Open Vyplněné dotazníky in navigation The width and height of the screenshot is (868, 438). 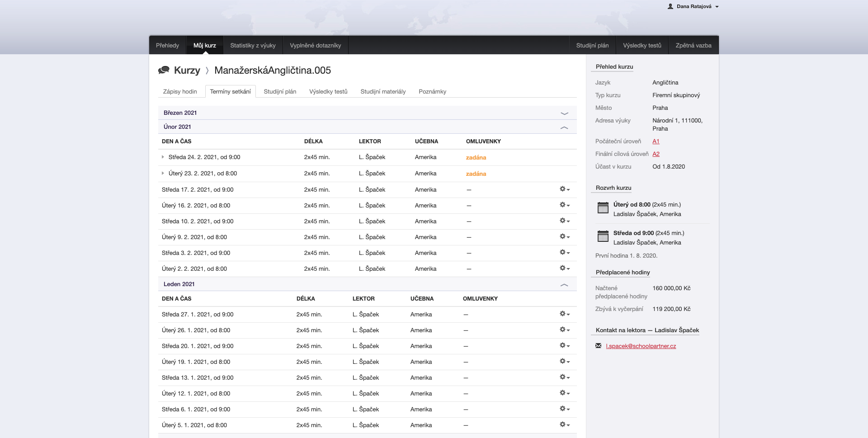tap(316, 45)
